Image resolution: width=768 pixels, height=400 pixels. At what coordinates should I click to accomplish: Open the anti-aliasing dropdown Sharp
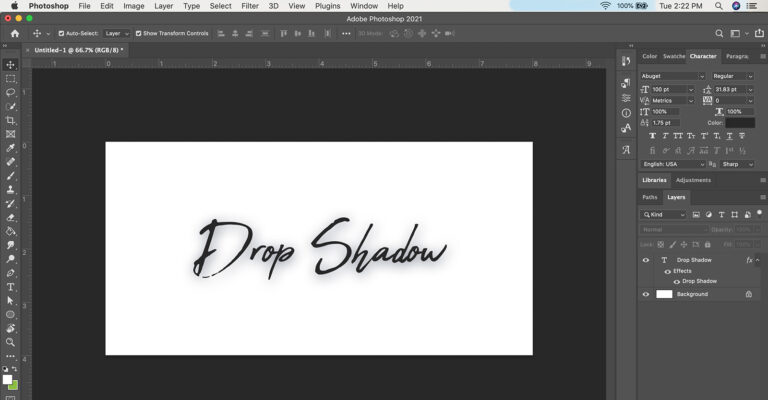(x=737, y=165)
